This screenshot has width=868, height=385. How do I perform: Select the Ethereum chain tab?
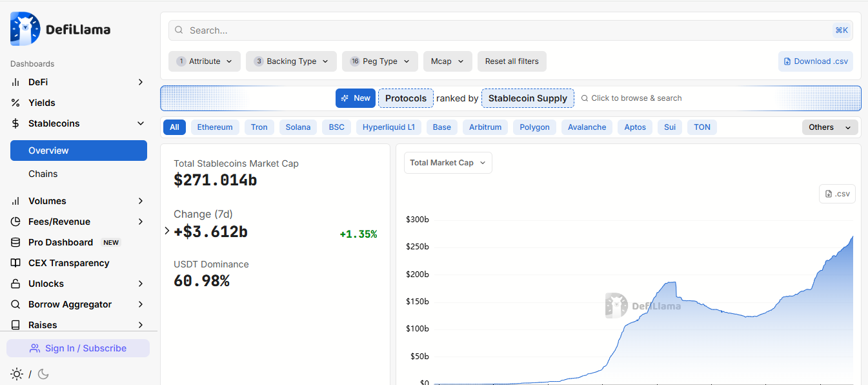pos(215,127)
